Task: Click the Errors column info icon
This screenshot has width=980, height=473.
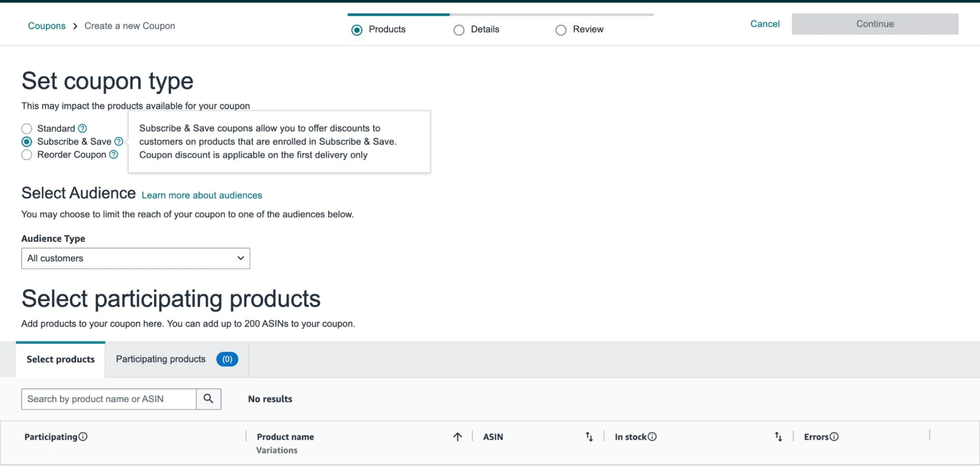Action: click(834, 437)
